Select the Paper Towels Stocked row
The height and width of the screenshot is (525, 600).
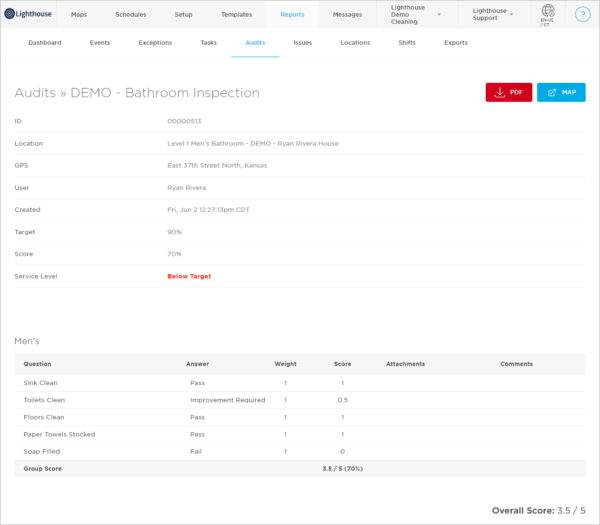(x=300, y=434)
